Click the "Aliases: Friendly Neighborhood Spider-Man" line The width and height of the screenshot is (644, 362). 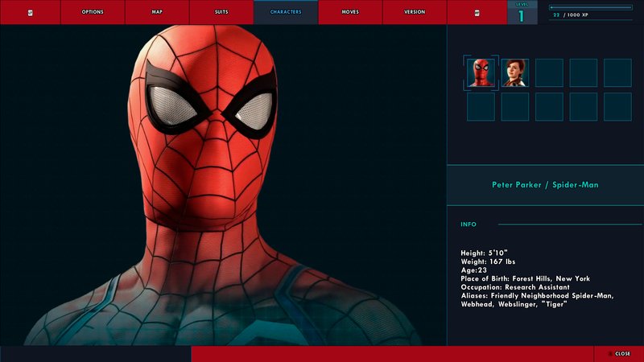(537, 295)
